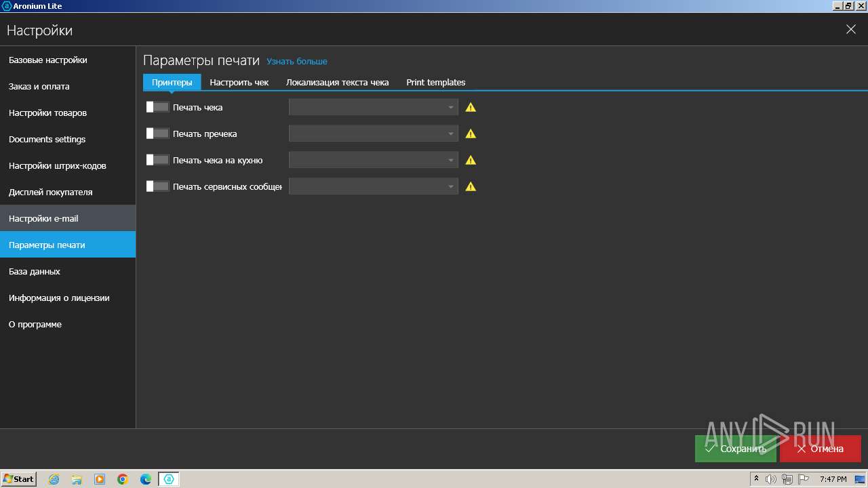
Task: Select Параметры печати in the sidebar
Action: 68,245
